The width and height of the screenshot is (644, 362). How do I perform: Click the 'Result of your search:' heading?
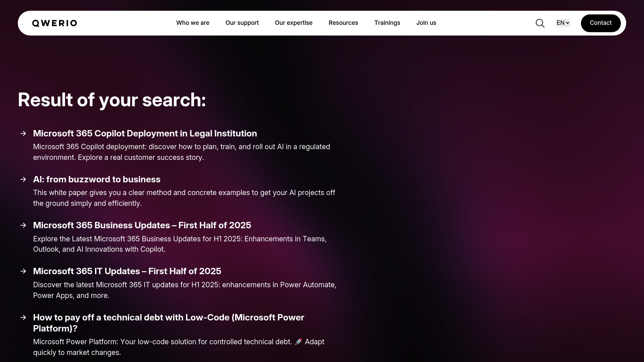point(112,100)
